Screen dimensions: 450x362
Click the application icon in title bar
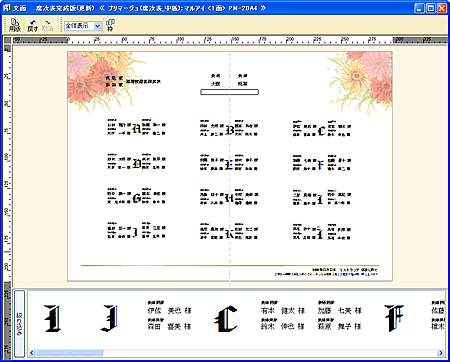pyautogui.click(x=7, y=8)
